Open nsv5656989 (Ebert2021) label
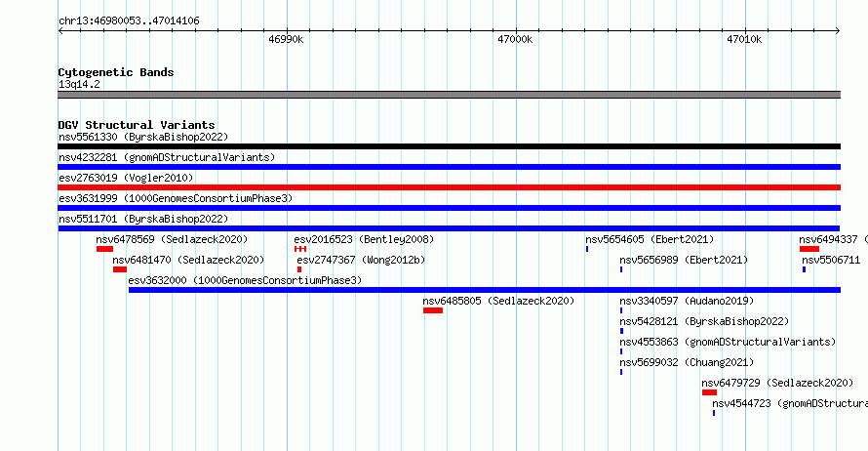This screenshot has height=451, width=868. (x=684, y=260)
